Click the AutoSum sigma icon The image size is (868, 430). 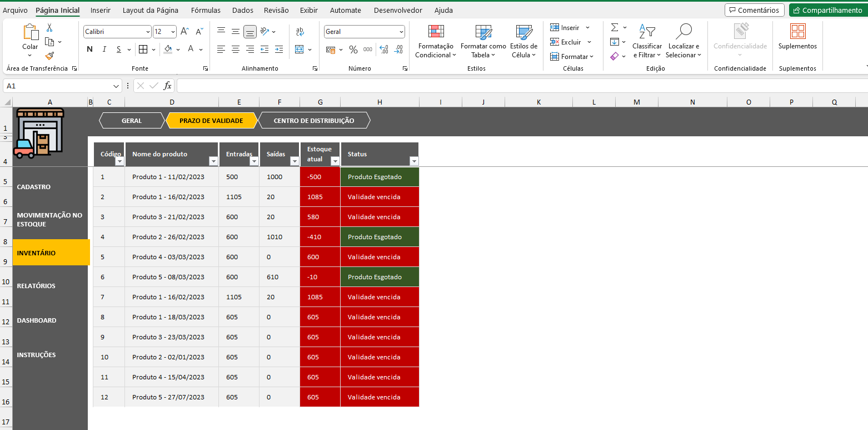click(x=615, y=27)
